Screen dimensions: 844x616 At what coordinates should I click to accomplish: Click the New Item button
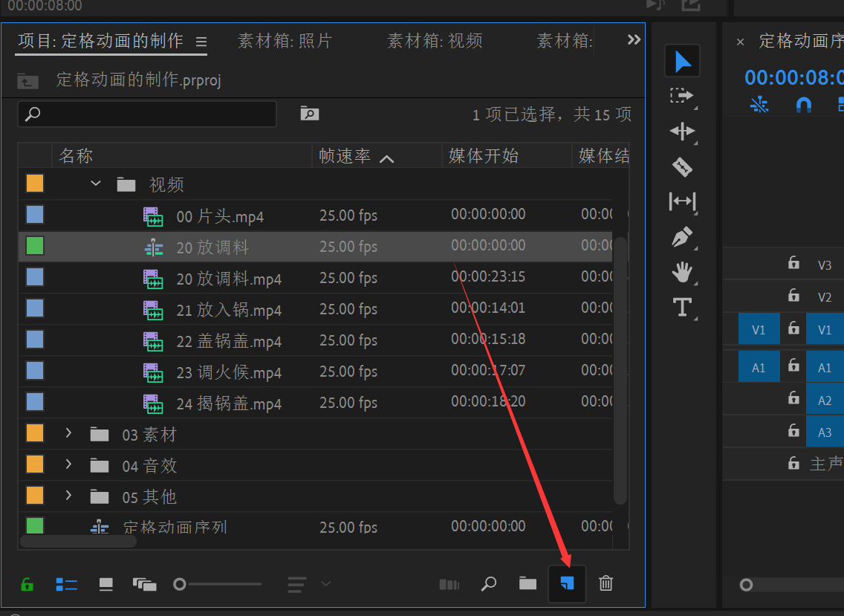tap(567, 584)
